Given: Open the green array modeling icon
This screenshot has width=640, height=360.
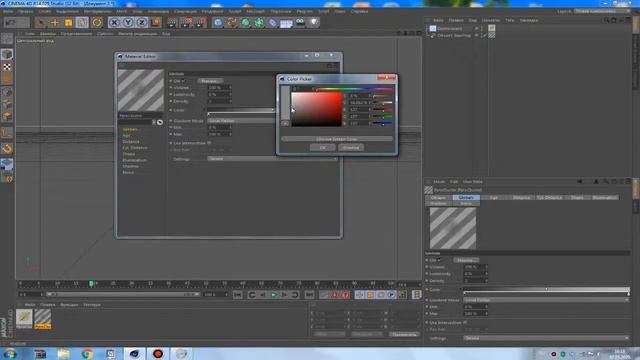Looking at the screenshot, I should tap(259, 22).
